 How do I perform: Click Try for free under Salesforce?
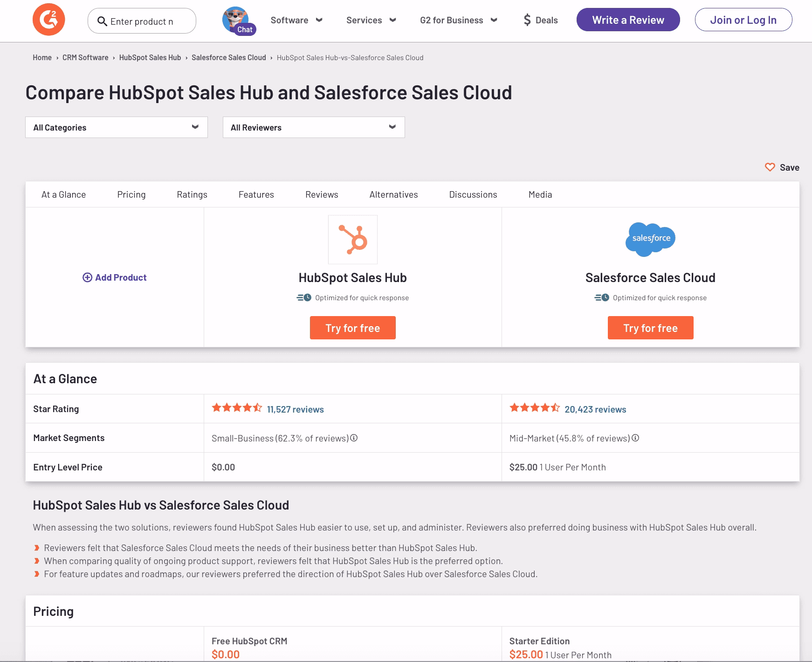pyautogui.click(x=651, y=328)
